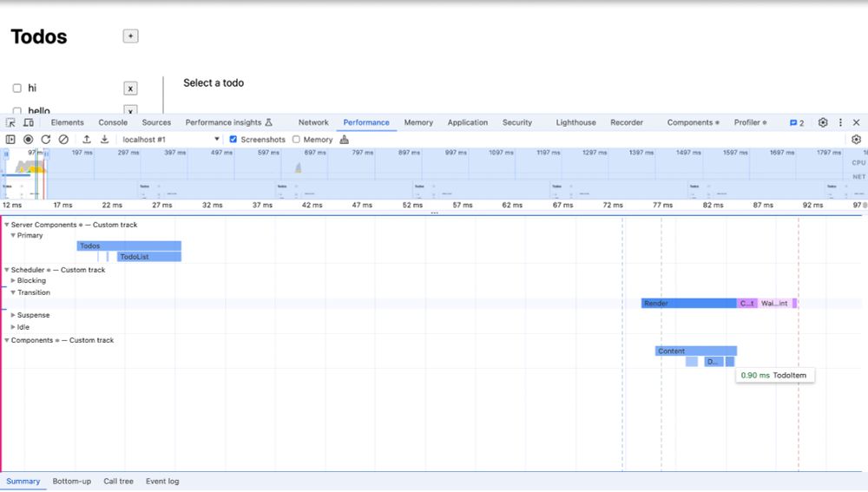
Task: Click the download profile icon
Action: pyautogui.click(x=105, y=140)
